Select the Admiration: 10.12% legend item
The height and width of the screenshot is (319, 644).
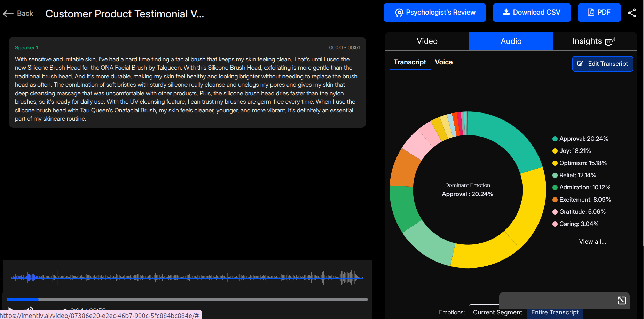point(581,187)
